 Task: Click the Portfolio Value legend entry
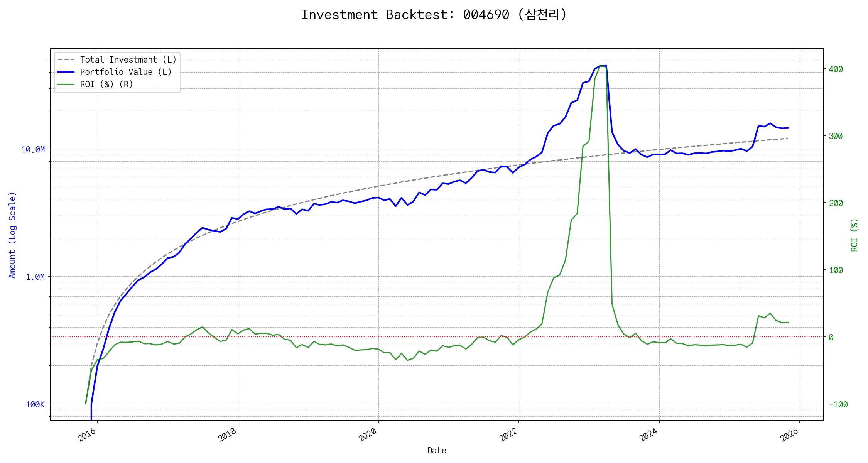(x=125, y=72)
